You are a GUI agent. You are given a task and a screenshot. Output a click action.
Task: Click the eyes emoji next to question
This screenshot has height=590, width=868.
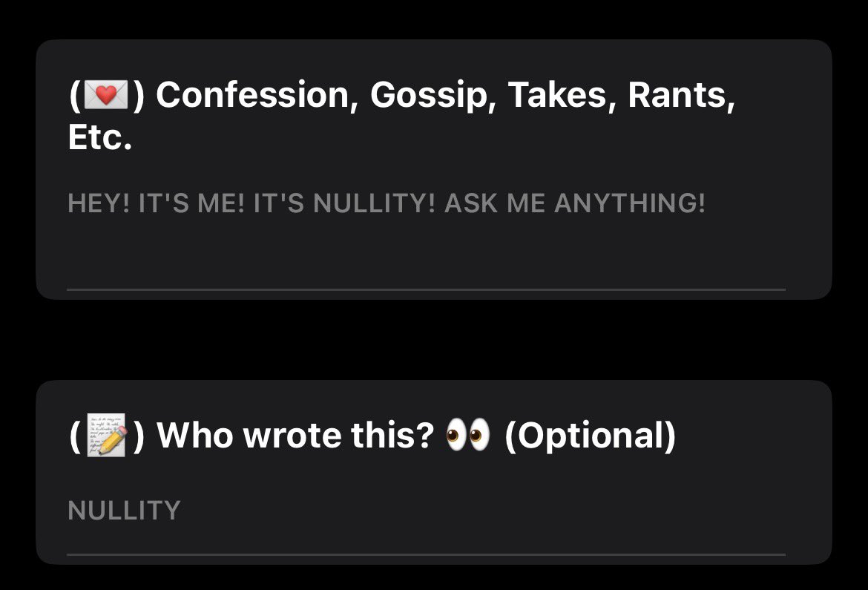(x=468, y=435)
